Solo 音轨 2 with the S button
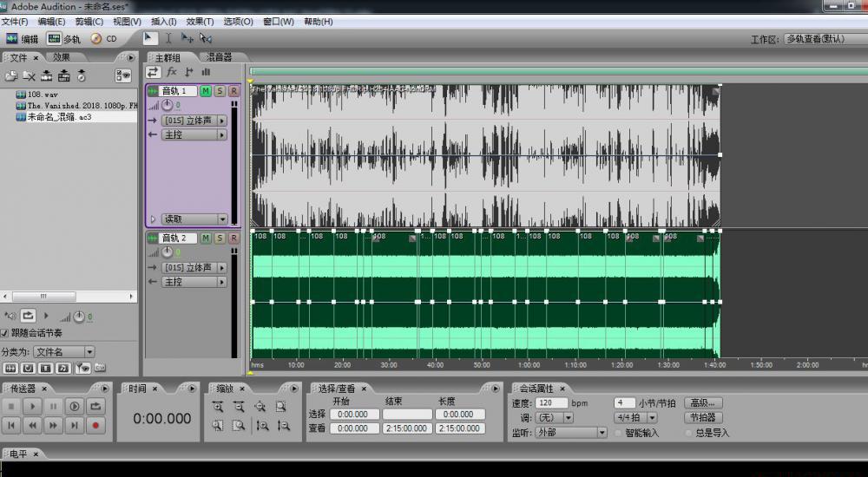 pyautogui.click(x=220, y=238)
